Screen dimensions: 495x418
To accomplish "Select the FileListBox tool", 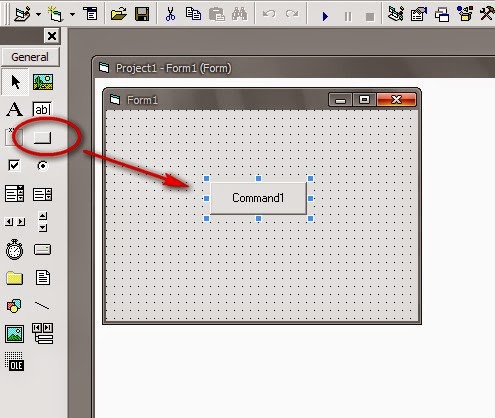I will [43, 277].
